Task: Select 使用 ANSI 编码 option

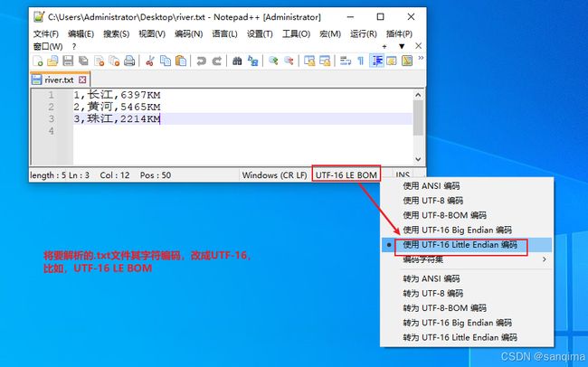Action: 467,185
